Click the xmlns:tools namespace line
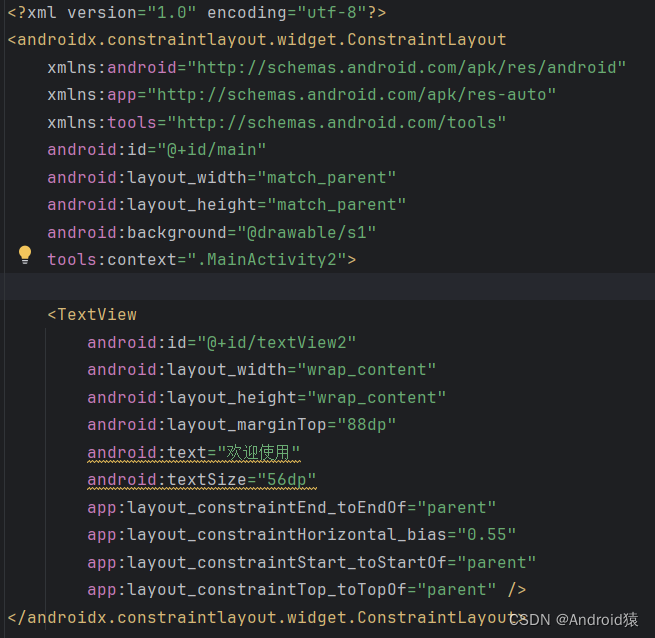 click(x=277, y=122)
